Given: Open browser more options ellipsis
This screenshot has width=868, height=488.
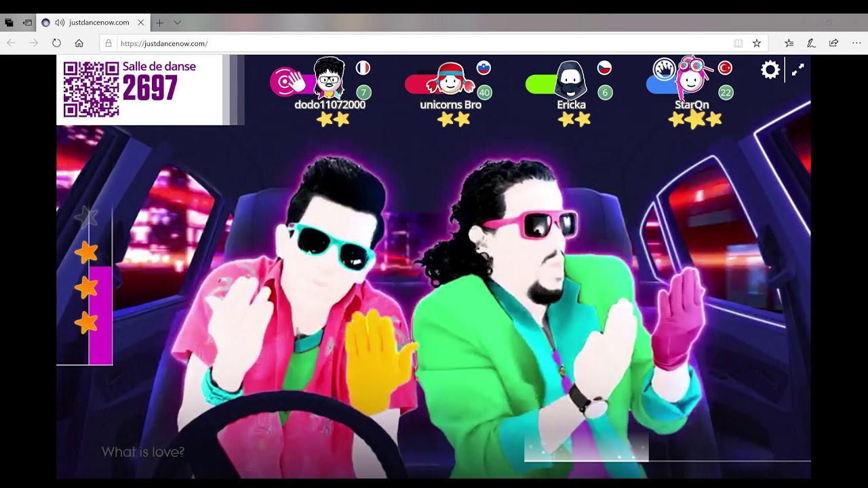Looking at the screenshot, I should click(856, 43).
